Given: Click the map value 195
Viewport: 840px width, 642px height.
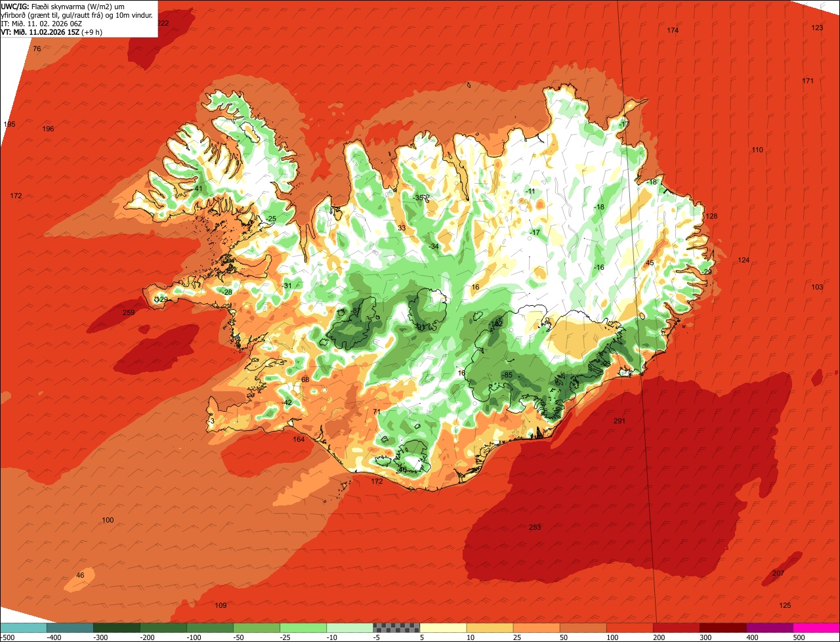Looking at the screenshot, I should (x=9, y=124).
